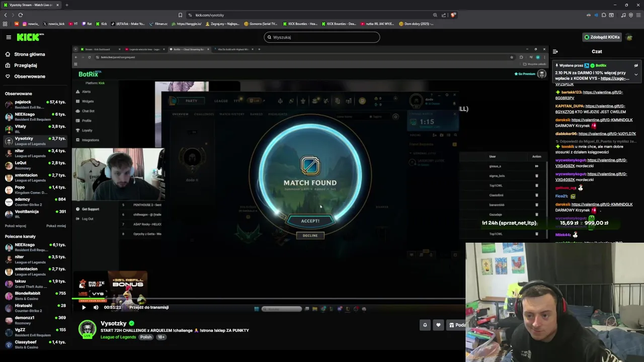Click the notification bell for Vysotzky
The height and width of the screenshot is (362, 644).
pyautogui.click(x=425, y=325)
